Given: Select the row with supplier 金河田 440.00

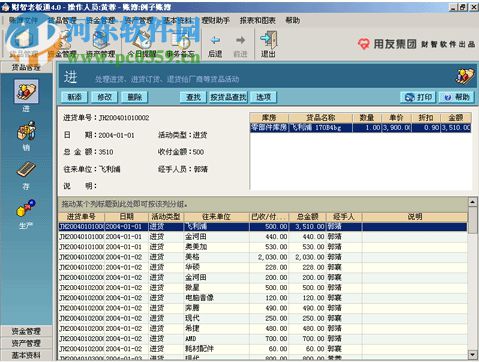Looking at the screenshot, I should coord(263,237).
